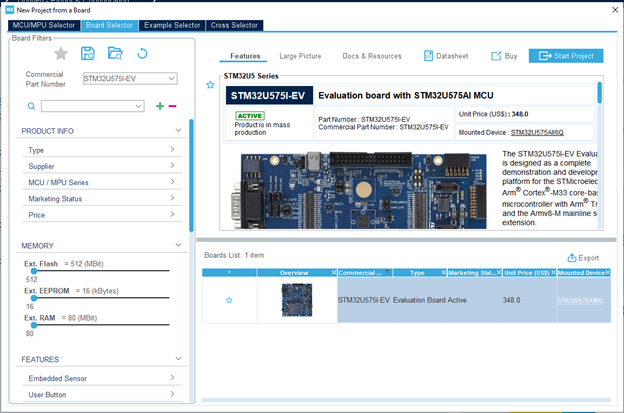Click the green plus icon
The height and width of the screenshot is (413, 624).
point(160,106)
